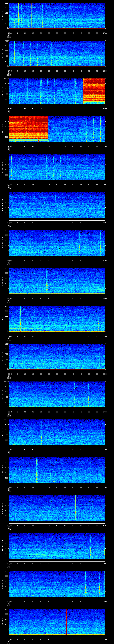Select the spectrogram panel starting at 10:30:00
Screen dimensions: 114x644
(57, 546)
